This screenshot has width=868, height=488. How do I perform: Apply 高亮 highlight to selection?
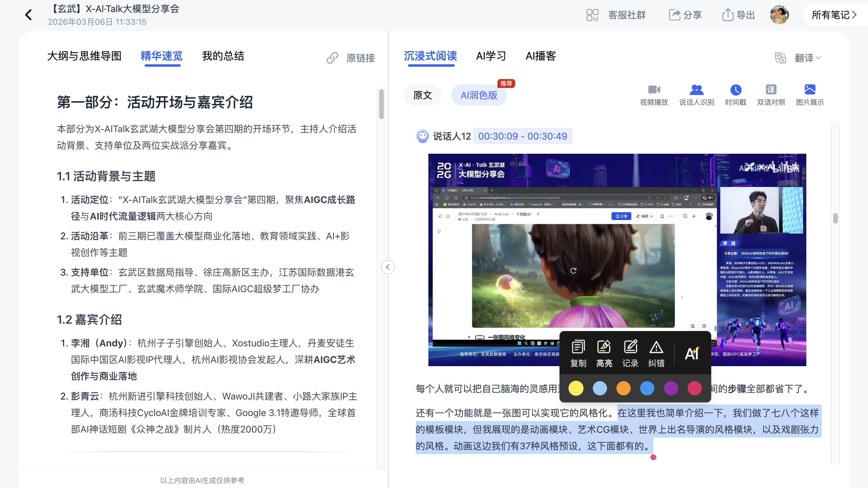(604, 354)
